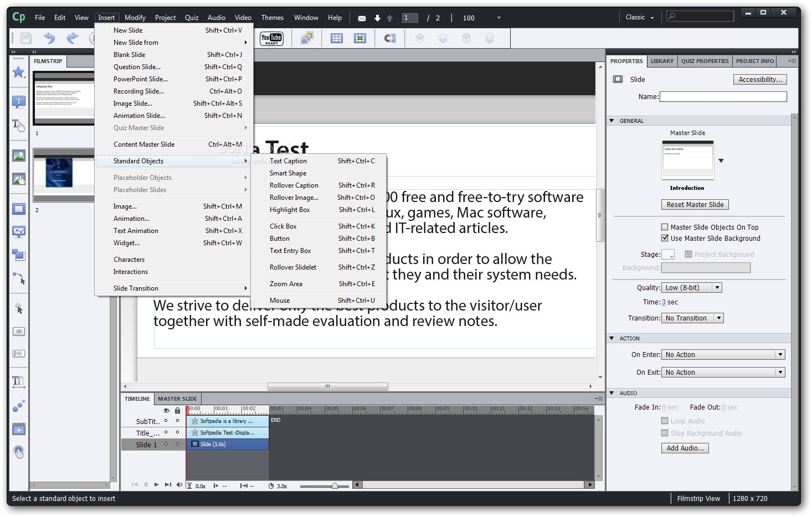
Task: Select the Rollover Caption tool in sidebar
Action: coord(19,126)
